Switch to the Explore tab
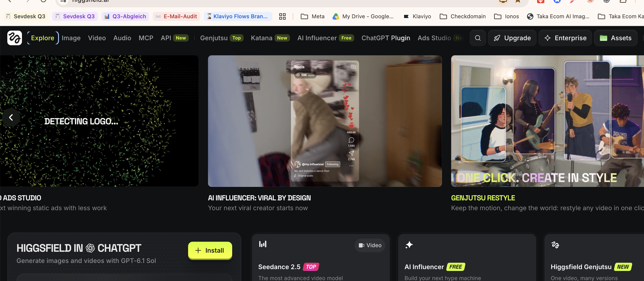Image resolution: width=644 pixels, height=281 pixels. pyautogui.click(x=43, y=38)
